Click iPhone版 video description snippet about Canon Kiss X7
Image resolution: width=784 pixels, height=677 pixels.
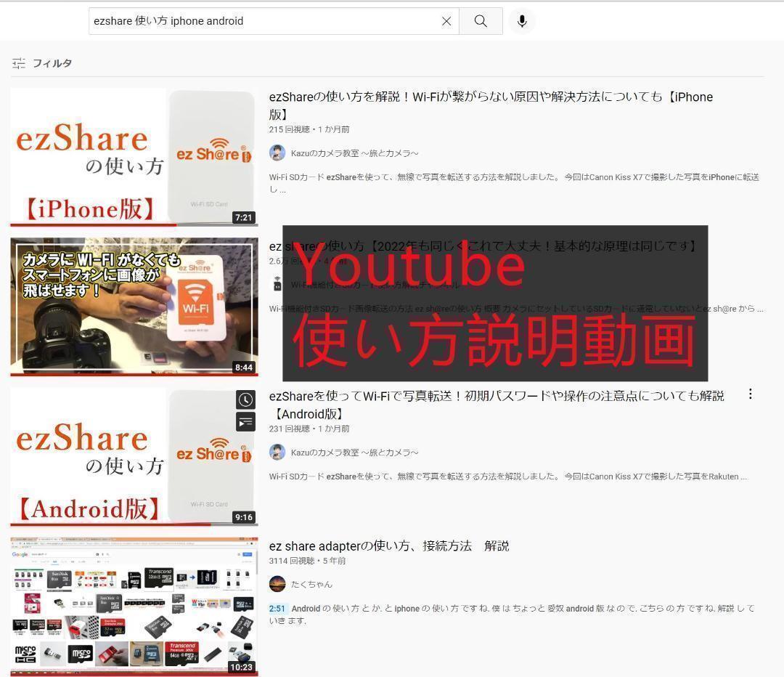pyautogui.click(x=514, y=183)
